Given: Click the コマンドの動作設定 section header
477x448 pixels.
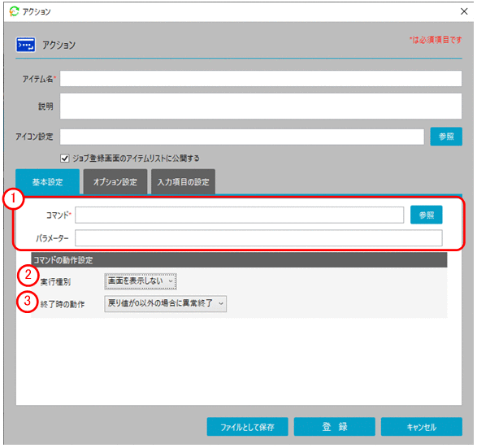Looking at the screenshot, I should click(x=239, y=260).
